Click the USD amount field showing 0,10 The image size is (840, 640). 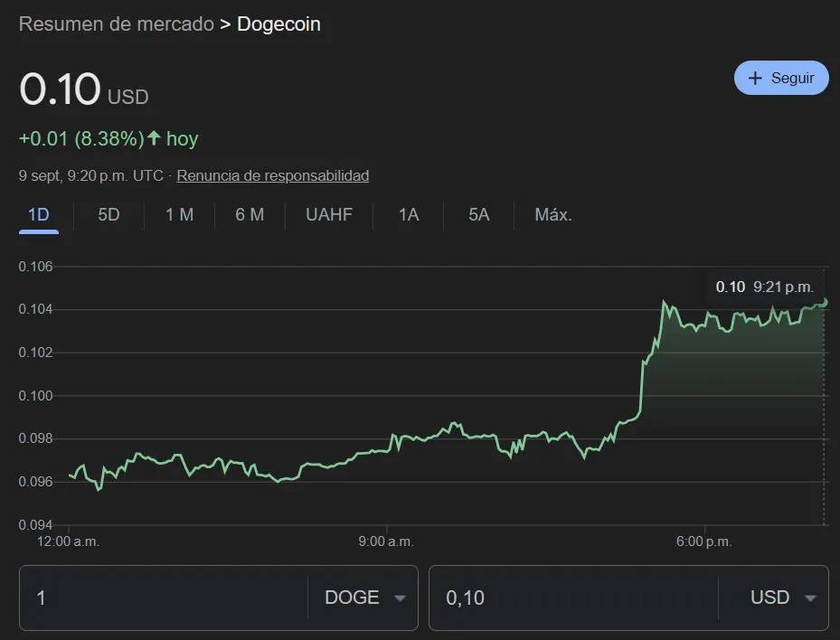(573, 598)
